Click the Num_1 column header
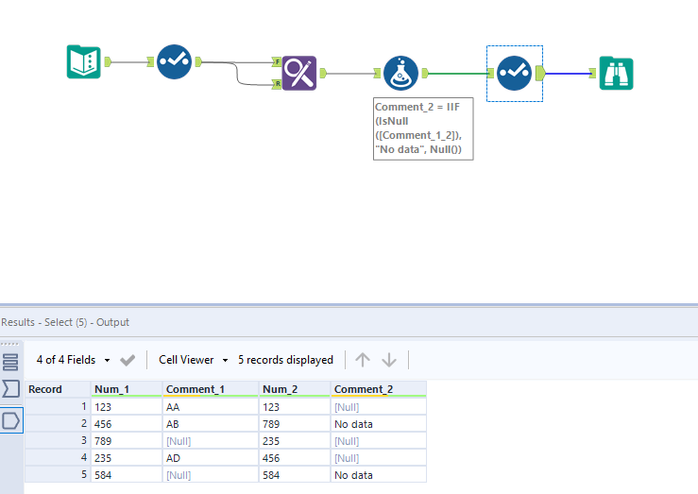Image resolution: width=698 pixels, height=494 pixels. point(126,389)
